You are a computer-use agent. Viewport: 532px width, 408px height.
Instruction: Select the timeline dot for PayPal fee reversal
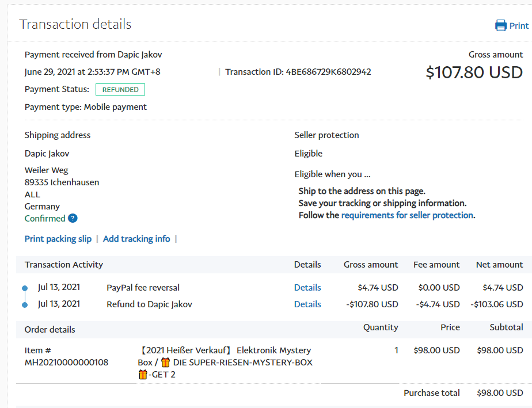24,288
